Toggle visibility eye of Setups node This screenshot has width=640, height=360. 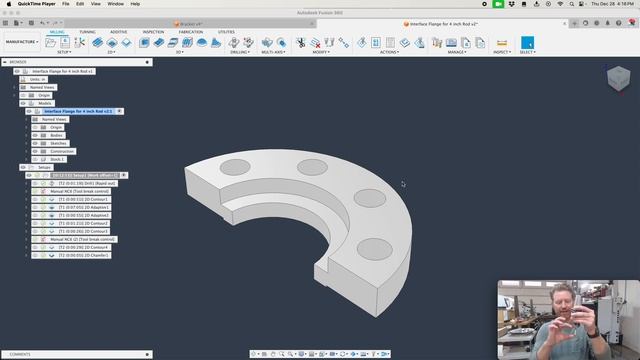click(x=23, y=167)
